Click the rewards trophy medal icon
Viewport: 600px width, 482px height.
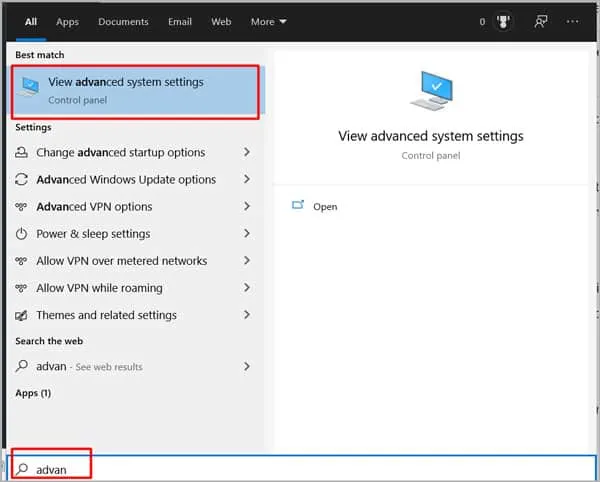pos(503,22)
